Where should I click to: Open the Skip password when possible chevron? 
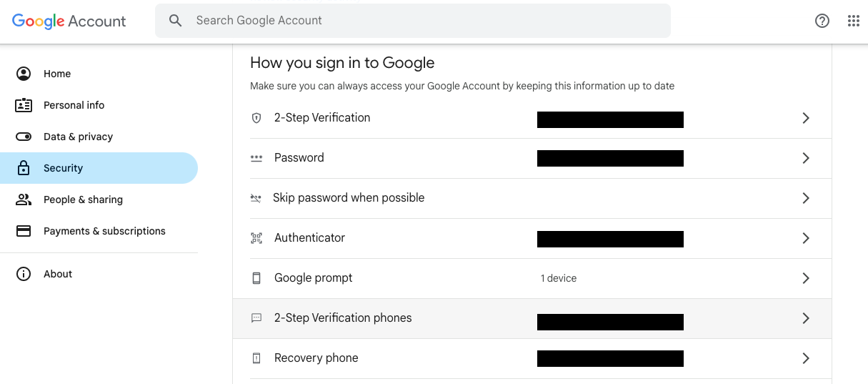coord(805,198)
